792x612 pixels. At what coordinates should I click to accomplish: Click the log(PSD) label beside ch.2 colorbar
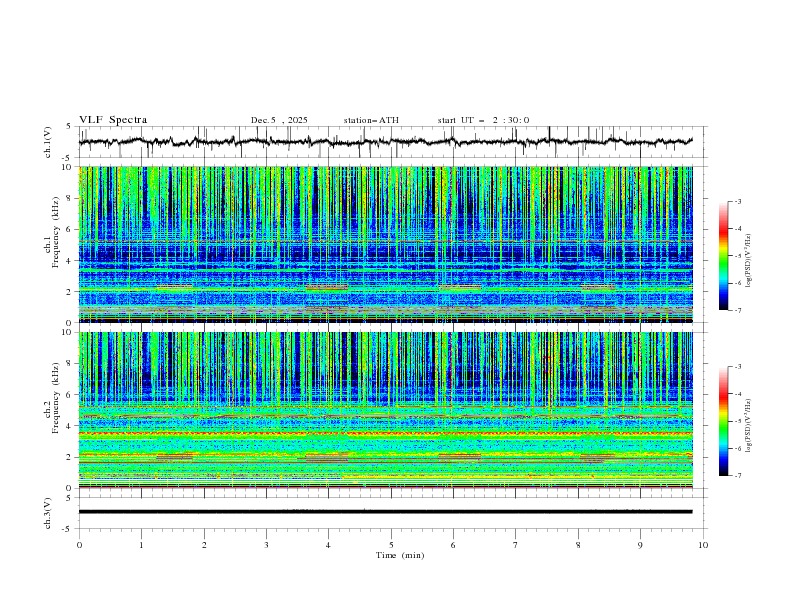click(x=748, y=426)
